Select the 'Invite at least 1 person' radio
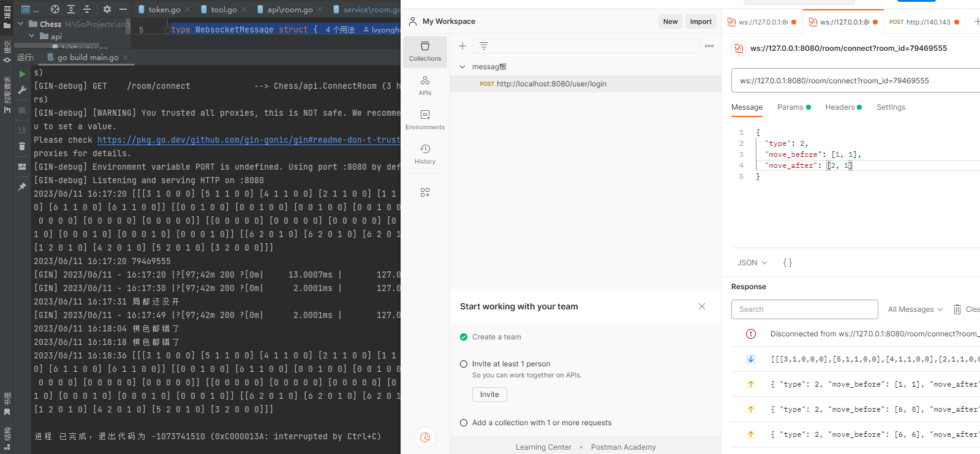Viewport: 980px width, 454px height. tap(464, 364)
